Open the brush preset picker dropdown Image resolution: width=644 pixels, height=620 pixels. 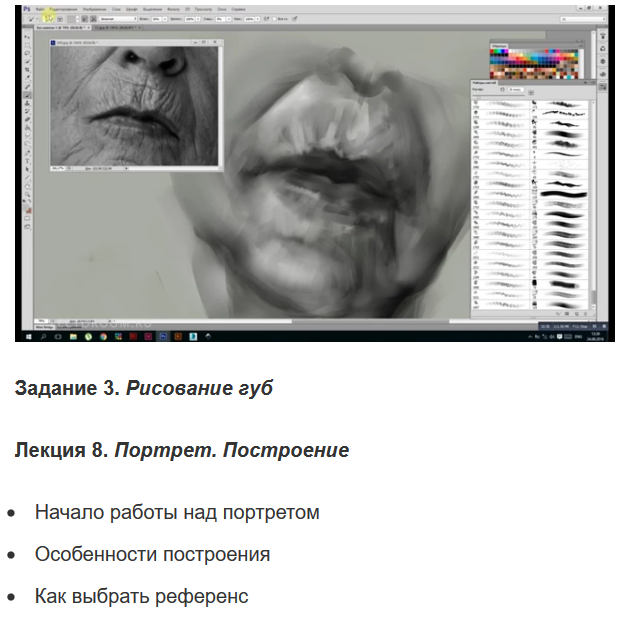coord(48,19)
